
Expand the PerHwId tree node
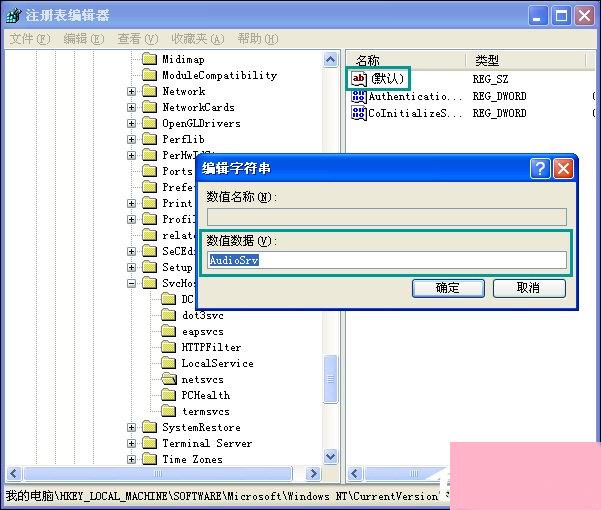131,155
